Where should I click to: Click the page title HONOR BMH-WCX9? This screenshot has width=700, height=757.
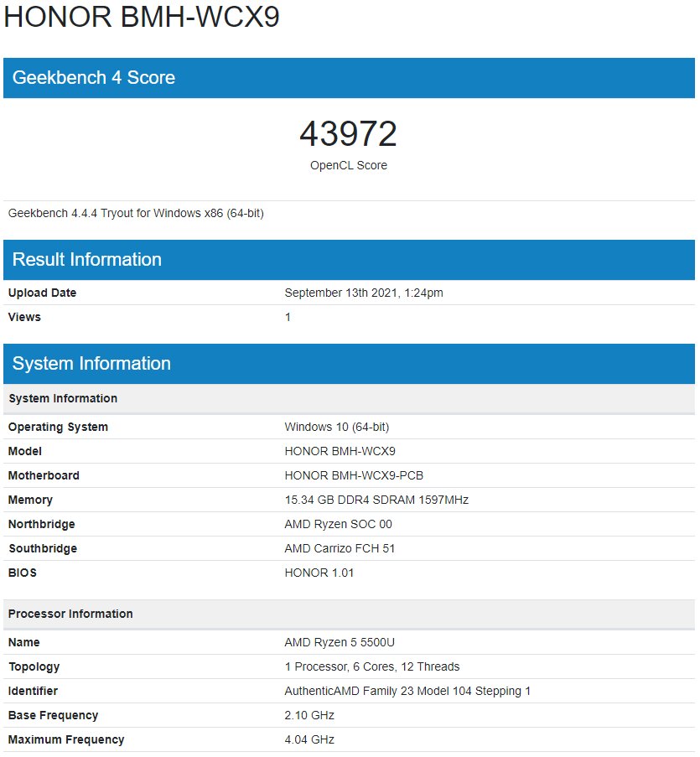click(x=142, y=17)
